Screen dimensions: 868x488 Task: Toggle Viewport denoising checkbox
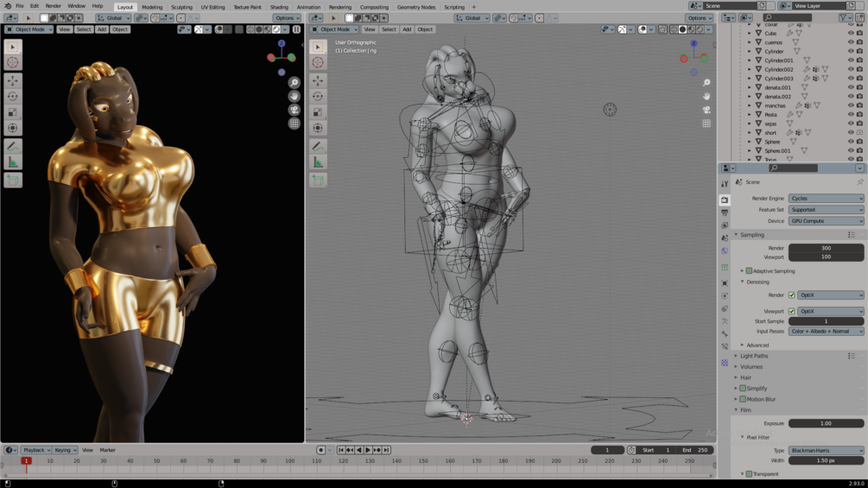pyautogui.click(x=792, y=312)
